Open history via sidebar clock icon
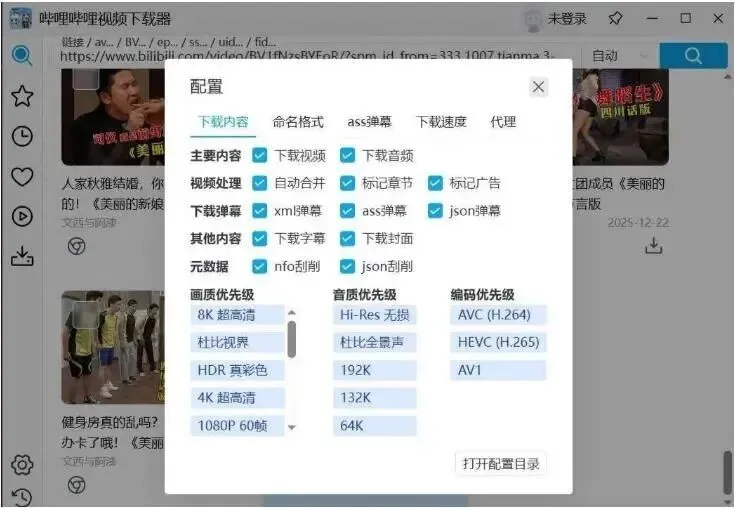Image resolution: width=735 pixels, height=508 pixels. (22, 136)
